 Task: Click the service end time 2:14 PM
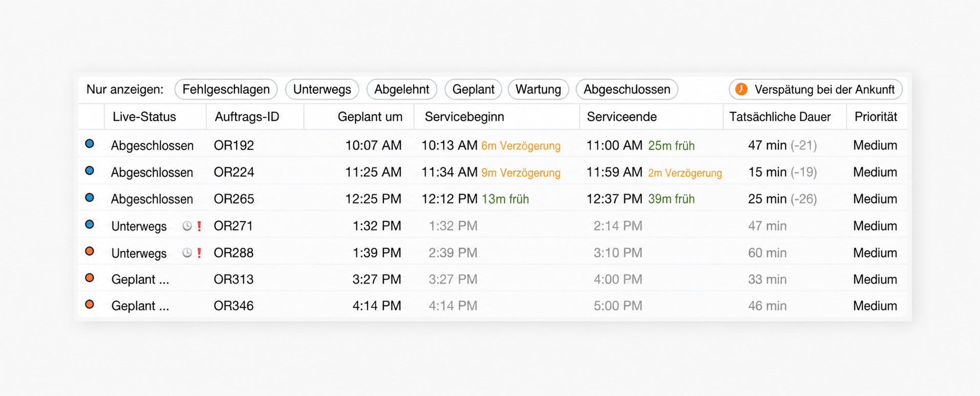(618, 226)
